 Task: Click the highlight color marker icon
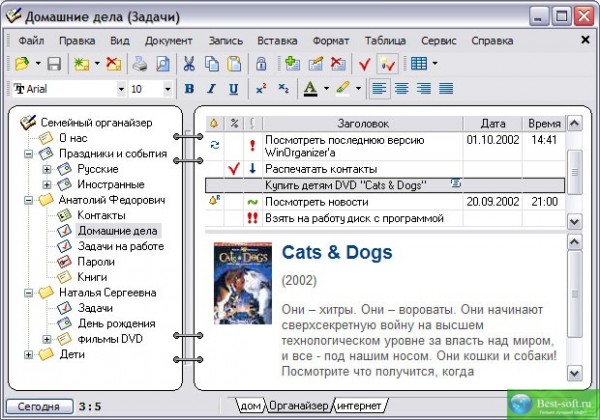343,89
